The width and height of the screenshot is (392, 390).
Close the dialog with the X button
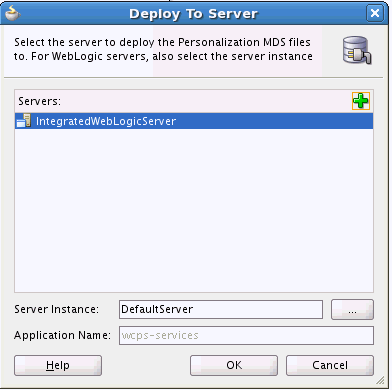[x=375, y=13]
